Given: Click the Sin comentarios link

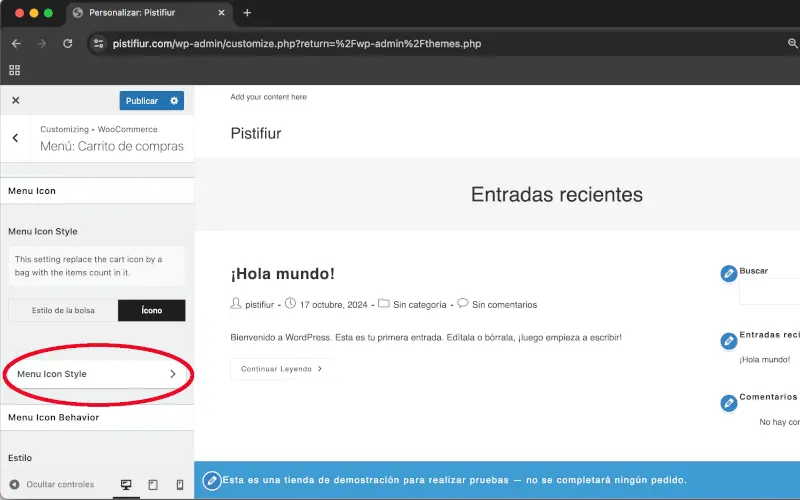Looking at the screenshot, I should 505,305.
